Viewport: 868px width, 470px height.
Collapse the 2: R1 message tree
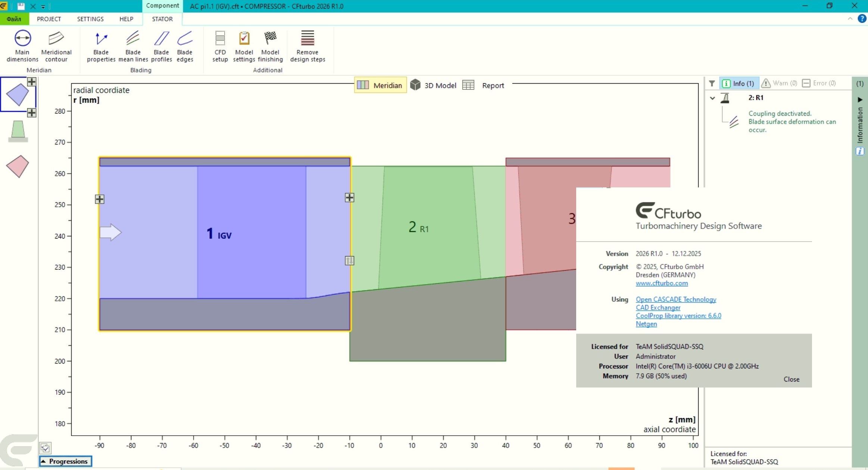pyautogui.click(x=712, y=98)
